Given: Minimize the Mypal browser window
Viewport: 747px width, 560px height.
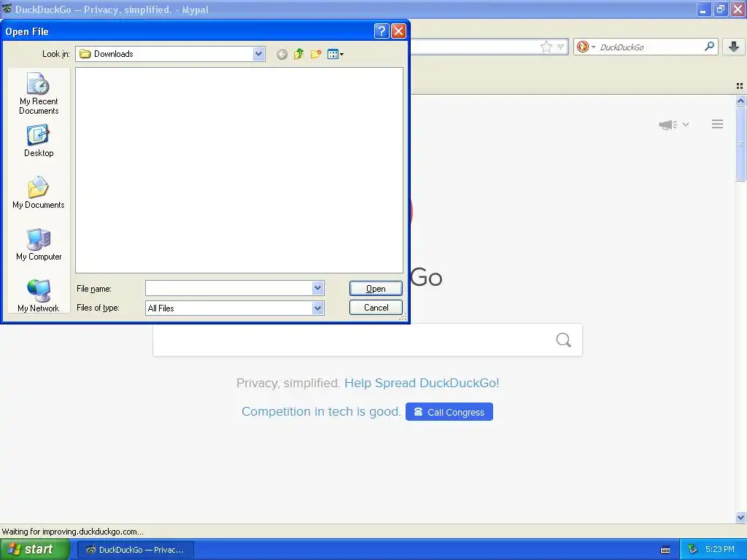Looking at the screenshot, I should tap(704, 9).
